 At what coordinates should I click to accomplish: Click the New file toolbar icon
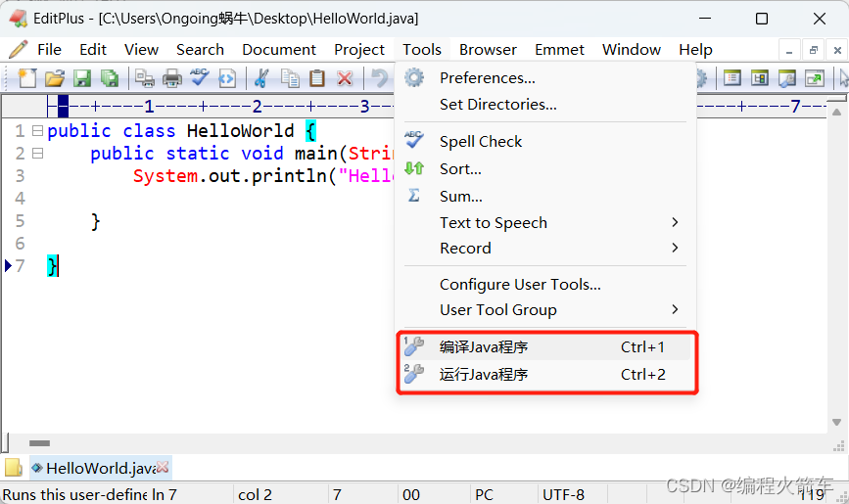tap(27, 78)
